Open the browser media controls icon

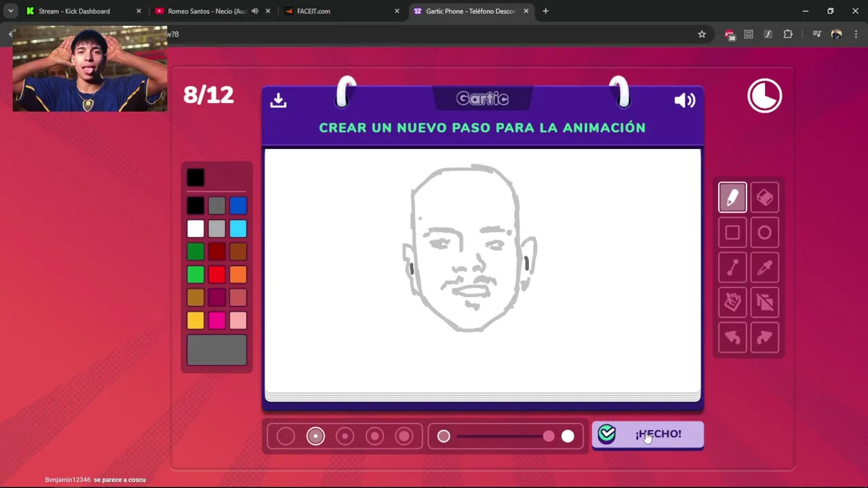pos(817,34)
